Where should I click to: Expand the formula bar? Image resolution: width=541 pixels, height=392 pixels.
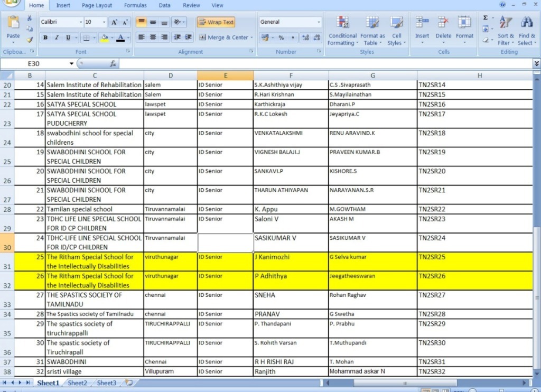tap(537, 63)
